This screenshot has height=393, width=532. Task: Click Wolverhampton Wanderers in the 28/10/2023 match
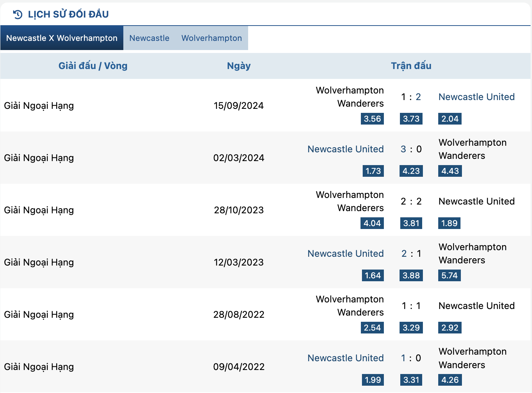[350, 201]
